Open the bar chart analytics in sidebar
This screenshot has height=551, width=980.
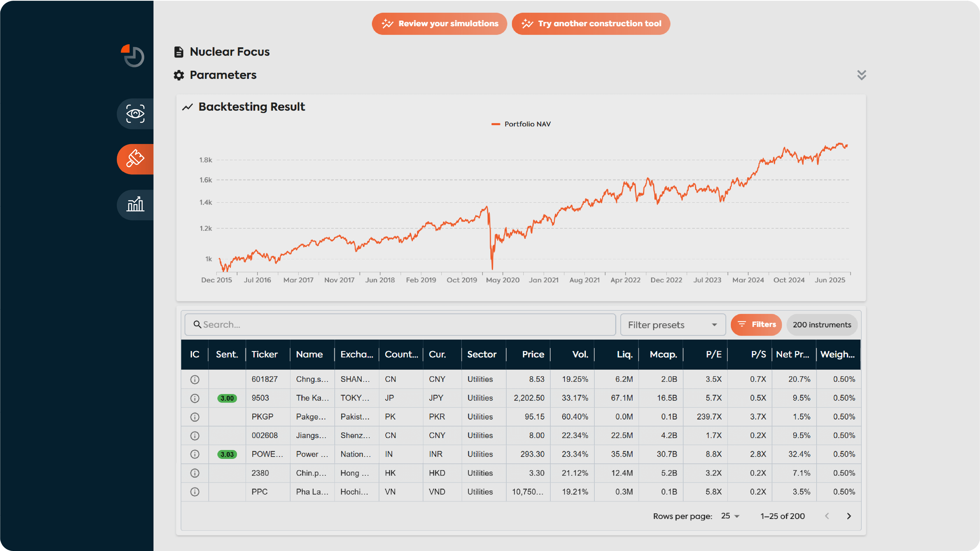pos(135,205)
